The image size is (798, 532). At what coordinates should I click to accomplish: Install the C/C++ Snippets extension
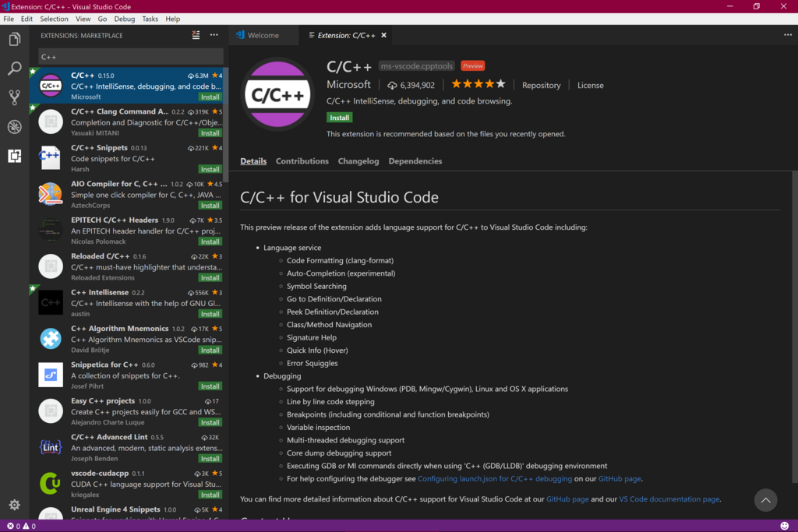coord(210,169)
